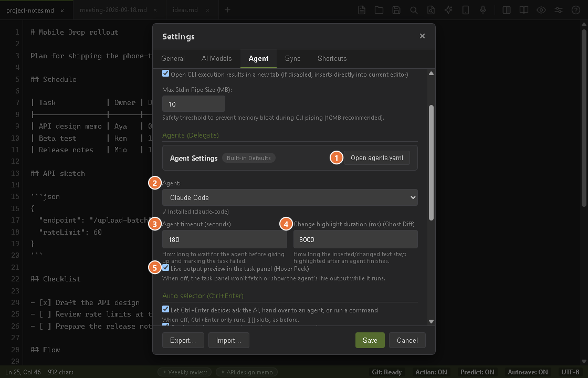The height and width of the screenshot is (378, 588).
Task: Close the meeting-2026-09-18.md tab
Action: [x=155, y=10]
